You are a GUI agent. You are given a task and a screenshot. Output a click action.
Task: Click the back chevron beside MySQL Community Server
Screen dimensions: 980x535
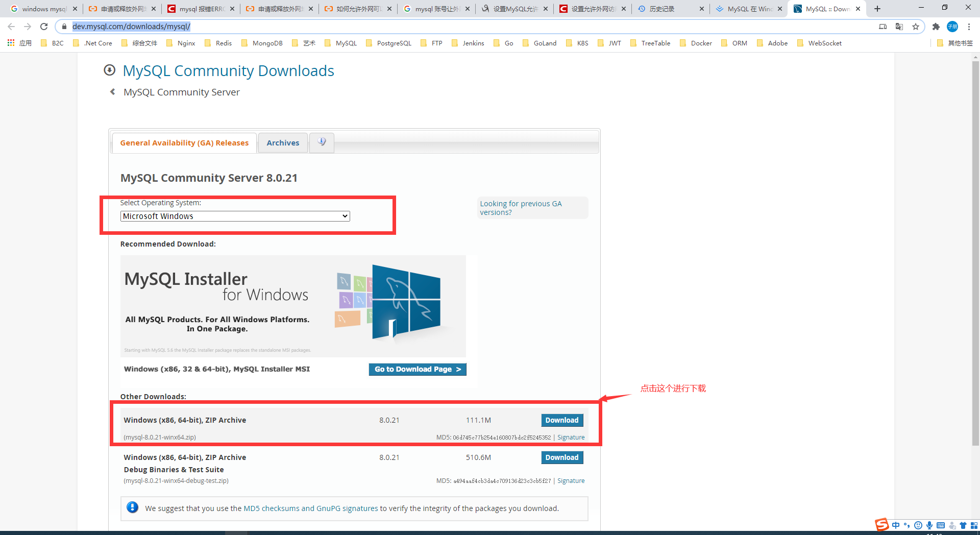click(113, 92)
